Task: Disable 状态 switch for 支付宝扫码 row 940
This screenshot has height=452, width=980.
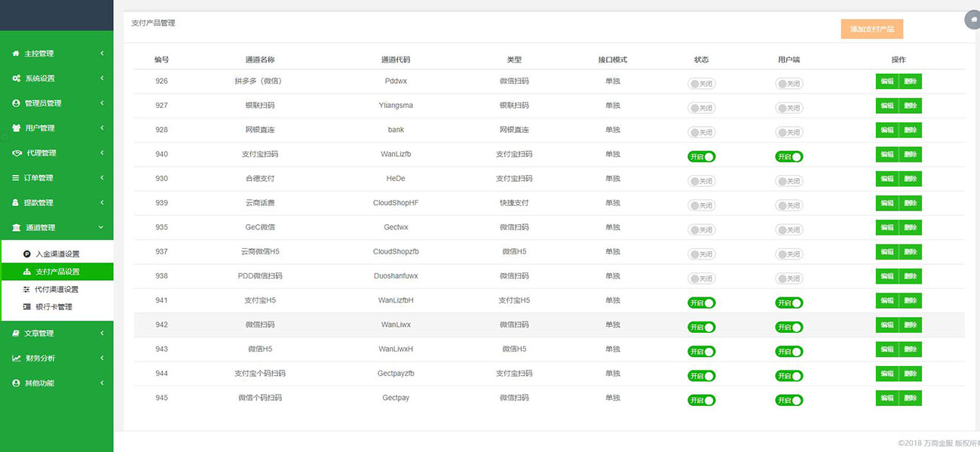Action: coord(701,157)
